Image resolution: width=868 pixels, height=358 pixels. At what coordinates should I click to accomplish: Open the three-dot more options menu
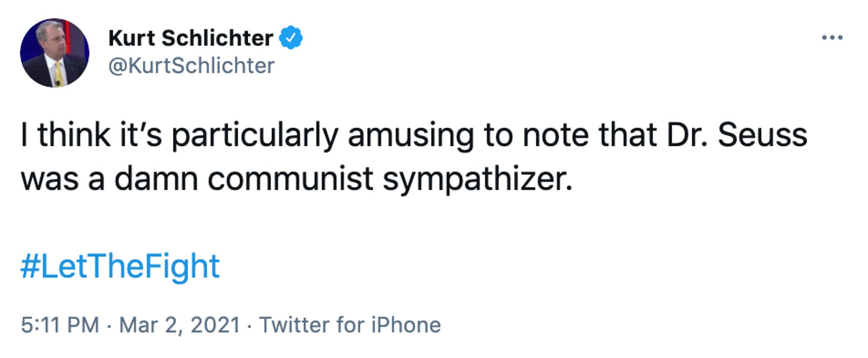832,38
